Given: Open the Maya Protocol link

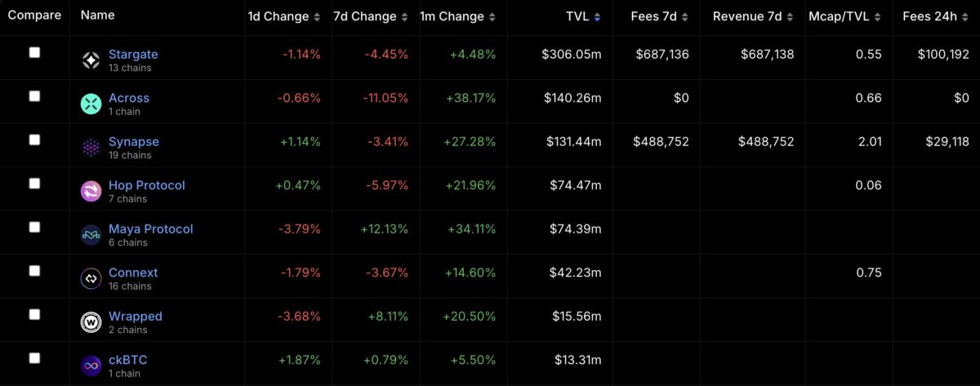Looking at the screenshot, I should (151, 228).
